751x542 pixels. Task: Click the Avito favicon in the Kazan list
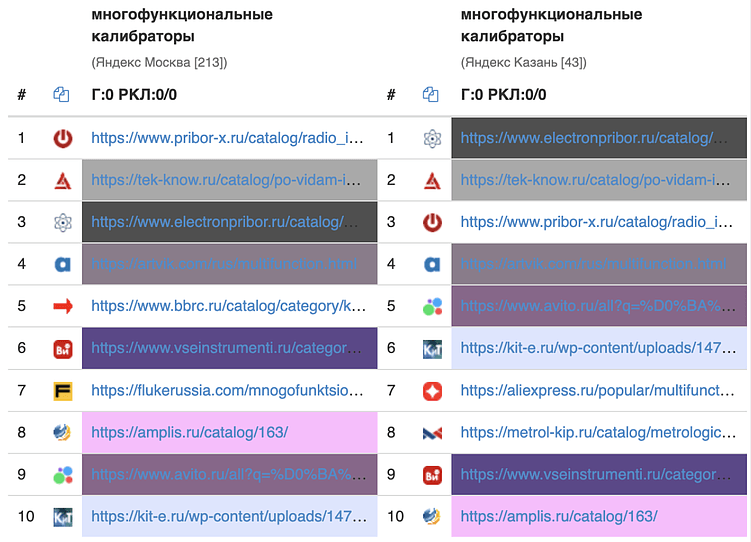click(x=432, y=306)
